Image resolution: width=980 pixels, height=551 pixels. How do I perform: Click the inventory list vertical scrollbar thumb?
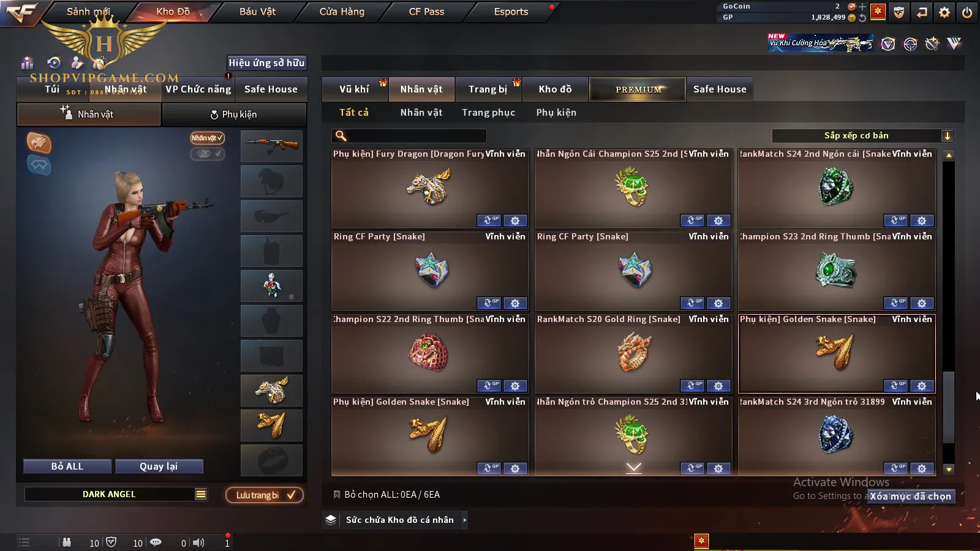click(x=949, y=407)
